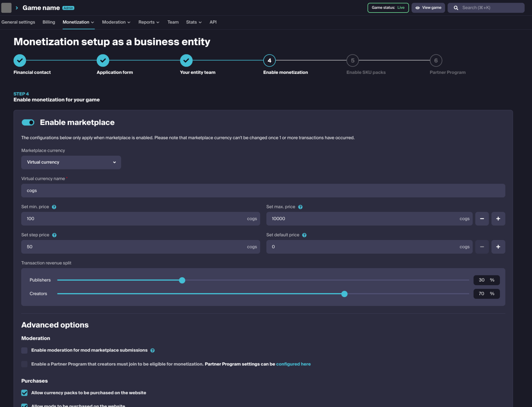Click Application form step label

(x=115, y=72)
